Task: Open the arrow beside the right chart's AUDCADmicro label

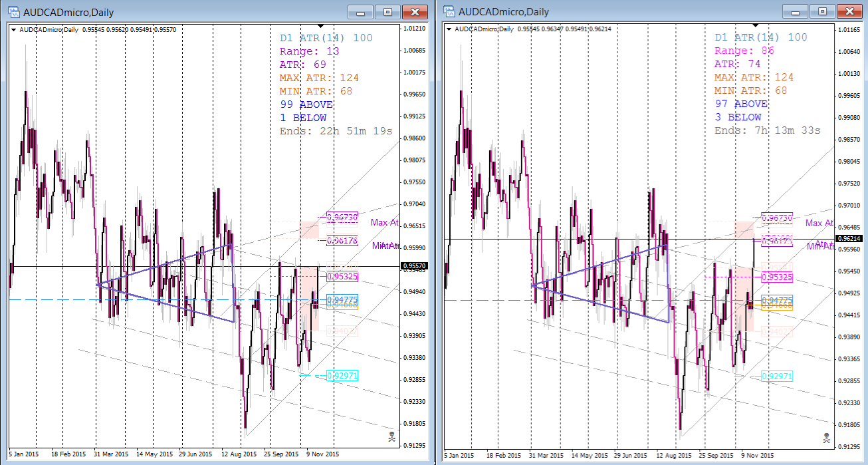Action: [x=449, y=29]
